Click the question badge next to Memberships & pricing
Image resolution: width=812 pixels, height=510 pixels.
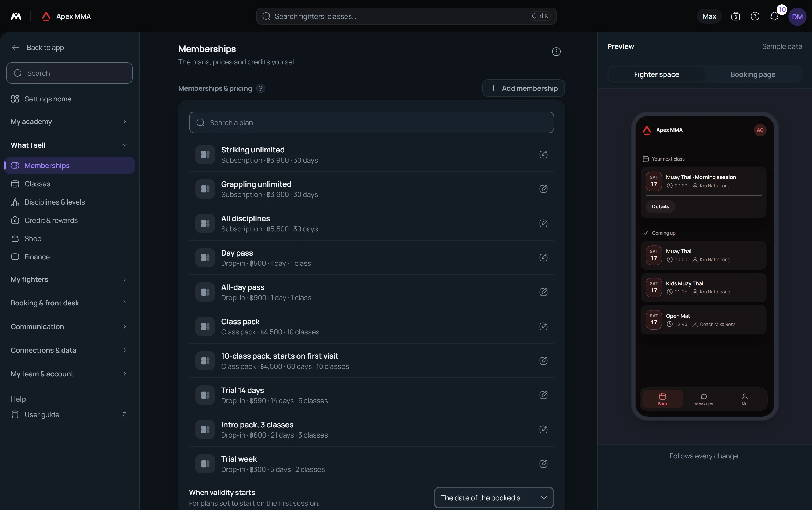tap(261, 88)
